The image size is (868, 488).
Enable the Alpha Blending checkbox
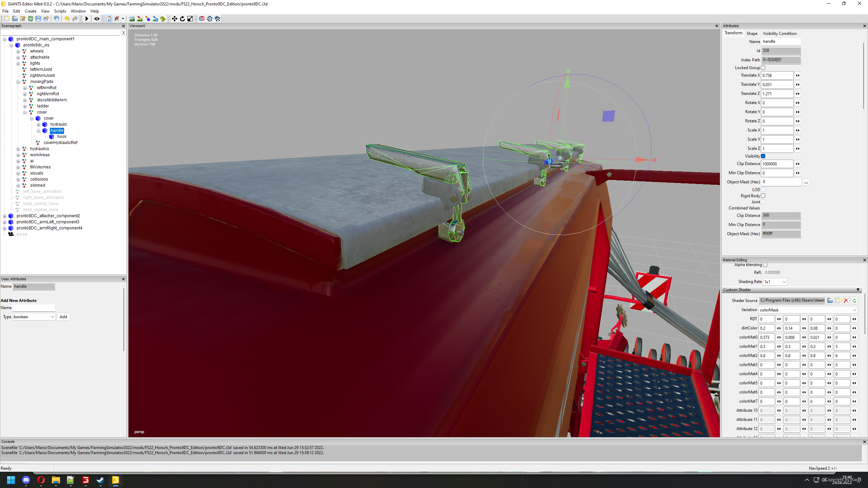point(765,265)
